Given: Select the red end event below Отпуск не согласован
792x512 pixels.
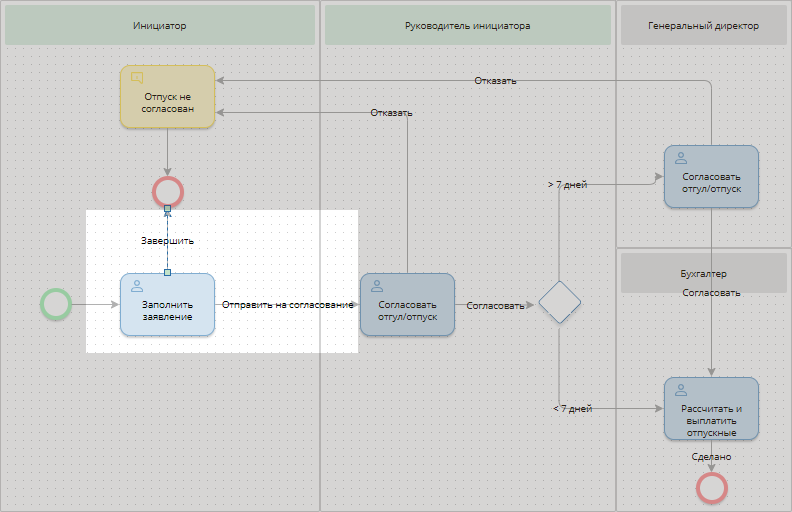Looking at the screenshot, I should [168, 190].
